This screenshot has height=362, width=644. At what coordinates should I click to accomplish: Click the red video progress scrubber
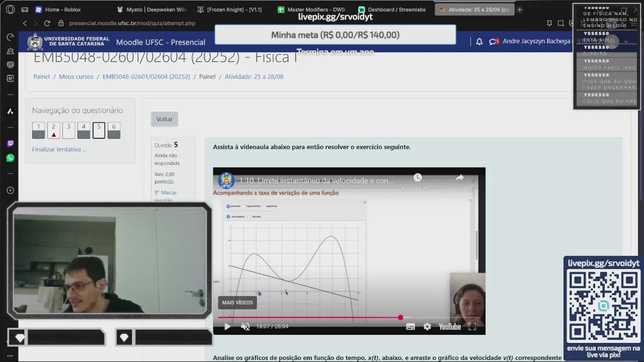coord(400,317)
